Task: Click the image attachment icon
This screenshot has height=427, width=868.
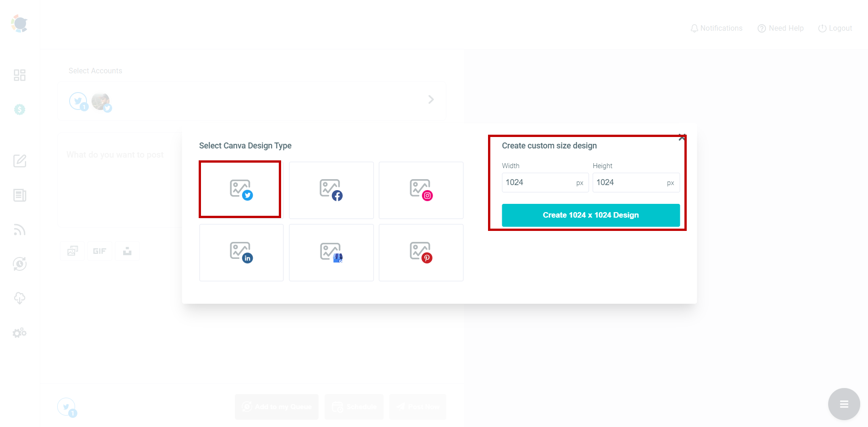Action: click(72, 251)
